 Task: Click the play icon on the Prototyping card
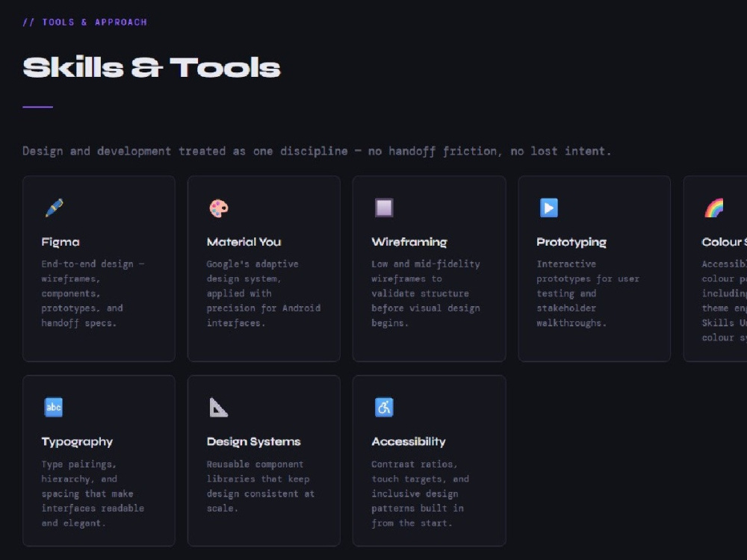click(x=549, y=208)
